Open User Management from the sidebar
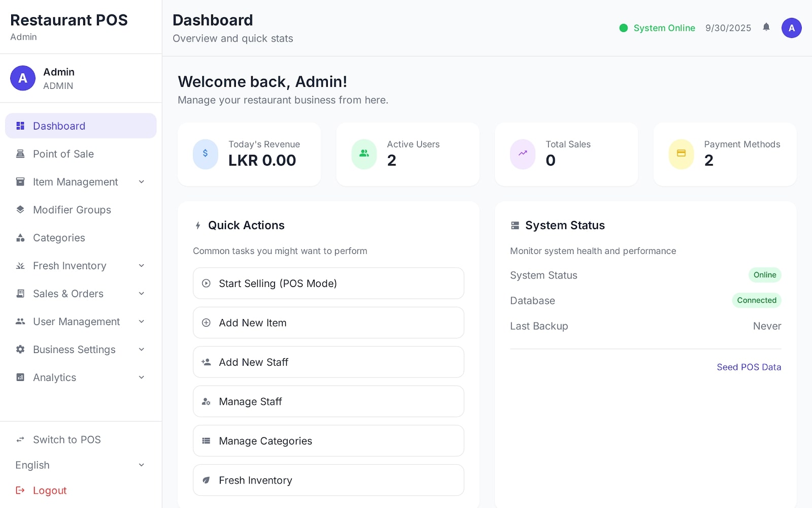The width and height of the screenshot is (812, 508). point(76,322)
